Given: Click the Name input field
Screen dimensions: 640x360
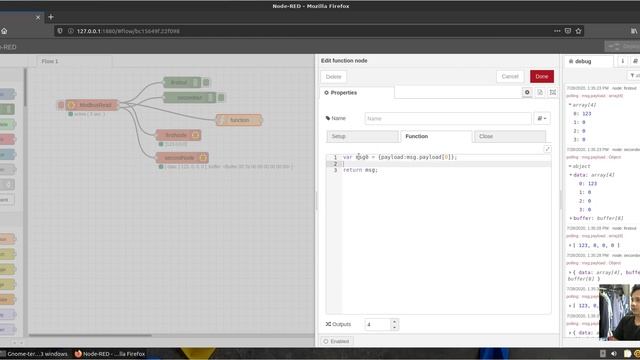Looking at the screenshot, I should [x=448, y=118].
